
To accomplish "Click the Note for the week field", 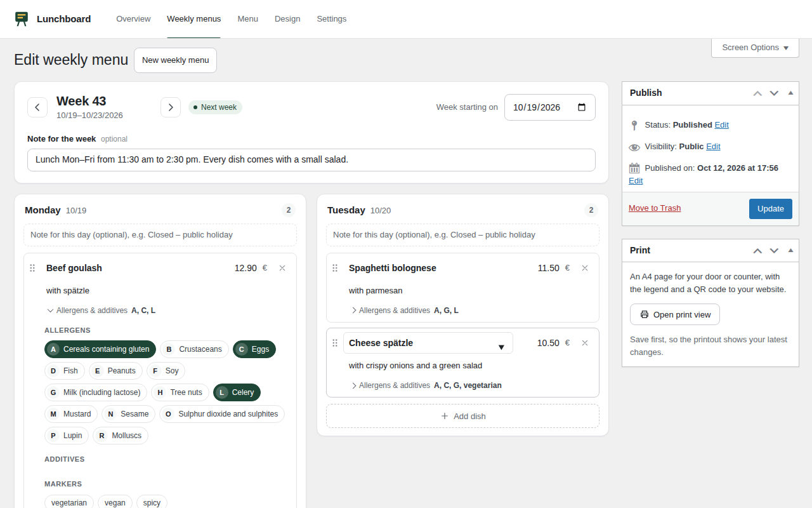I will click(311, 160).
